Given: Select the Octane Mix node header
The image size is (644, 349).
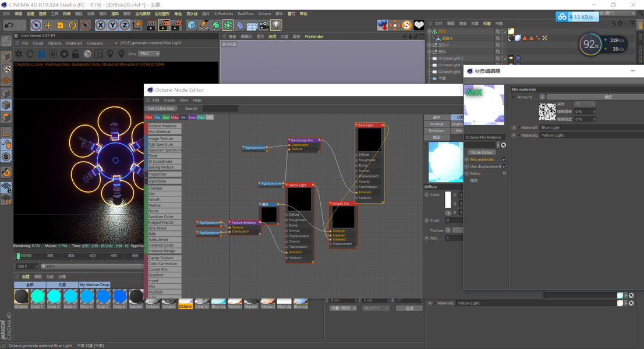Looking at the screenshot, I should [343, 204].
